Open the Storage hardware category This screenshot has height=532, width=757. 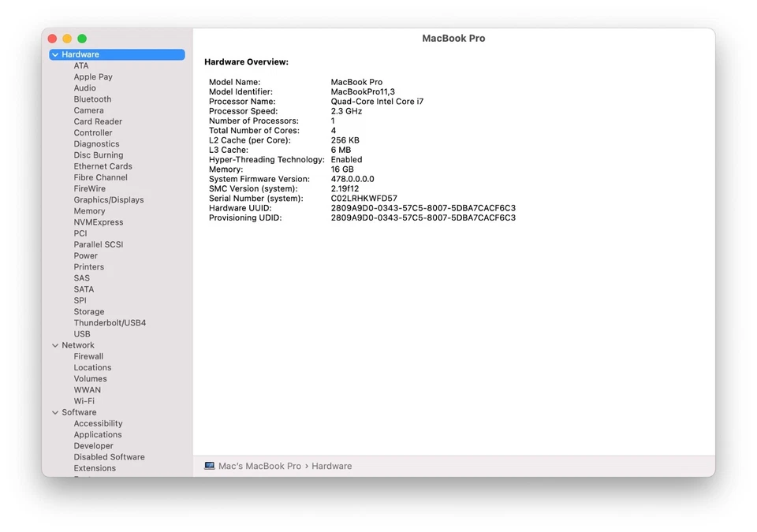(x=88, y=311)
